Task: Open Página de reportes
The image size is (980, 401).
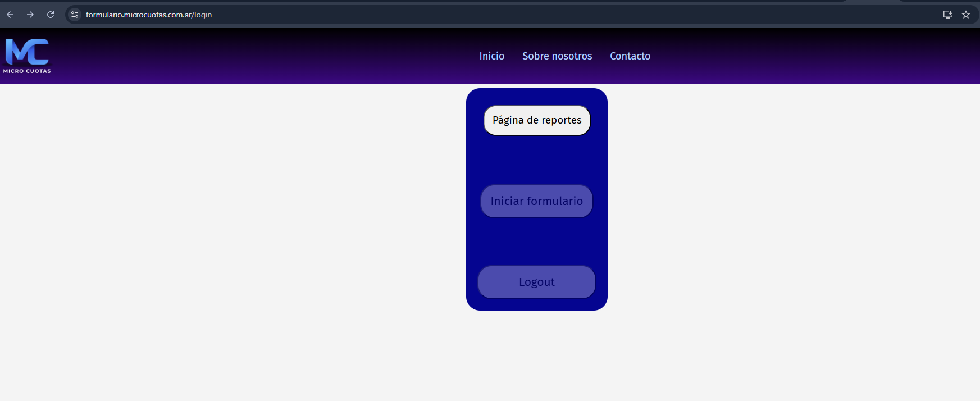Action: click(537, 120)
